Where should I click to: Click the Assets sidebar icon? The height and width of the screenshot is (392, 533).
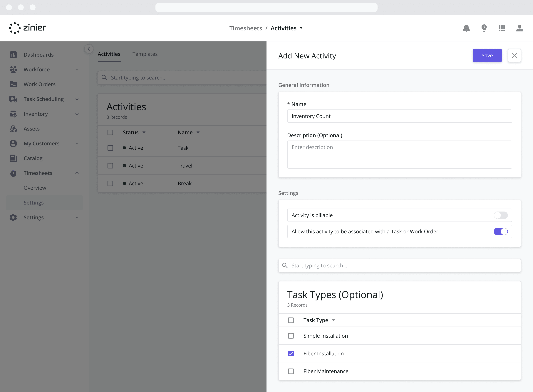[13, 128]
